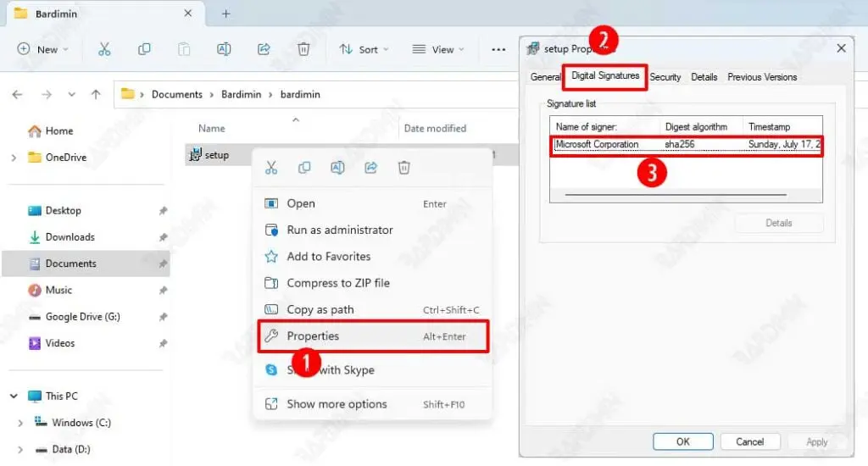Choose Run as administrator
Screen dimensions: 868x466
point(373,230)
